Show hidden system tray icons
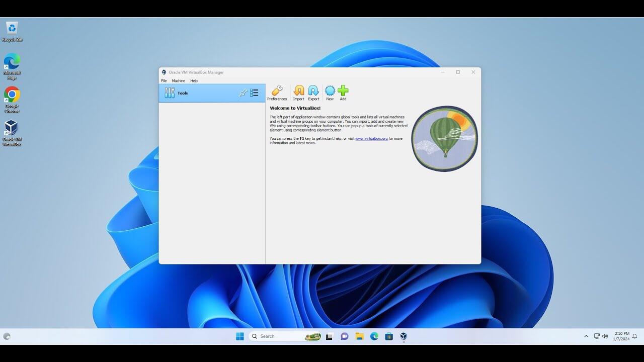The image size is (644, 362). point(586,336)
